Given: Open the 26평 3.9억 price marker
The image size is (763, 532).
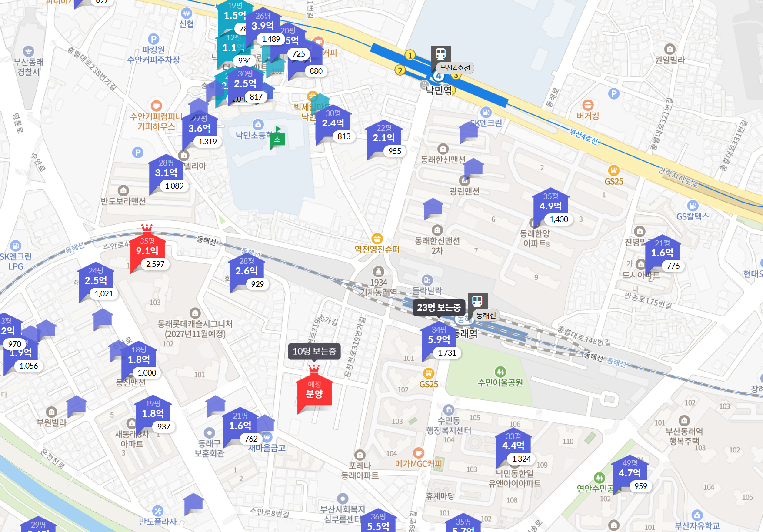Looking at the screenshot, I should [x=263, y=26].
